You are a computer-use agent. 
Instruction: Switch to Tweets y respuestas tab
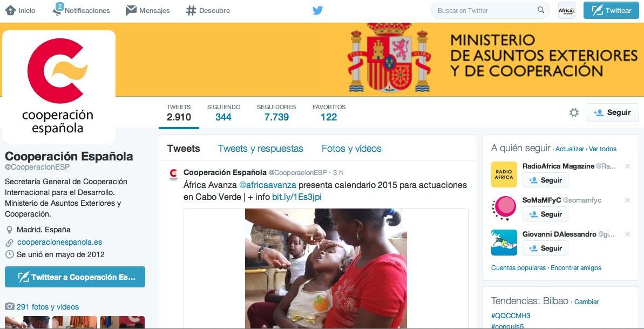260,149
